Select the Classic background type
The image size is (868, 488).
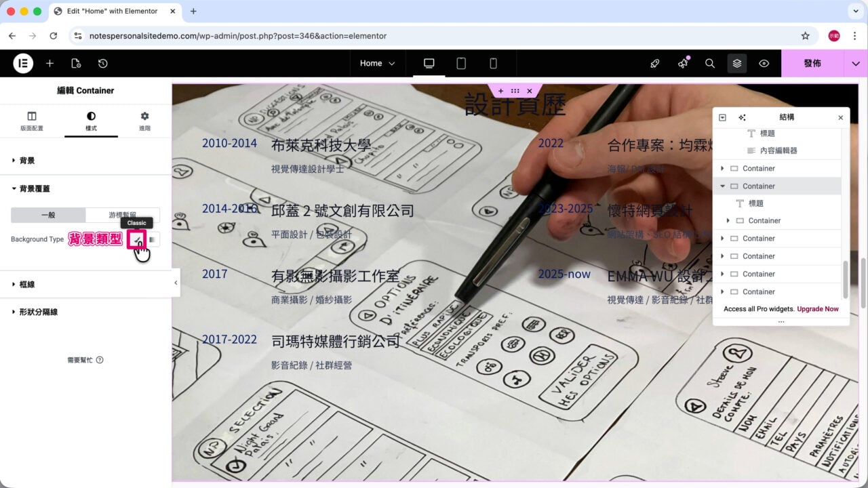coord(136,239)
